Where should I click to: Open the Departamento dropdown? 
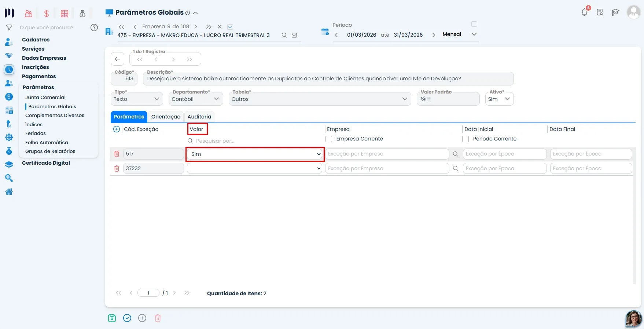pos(196,99)
